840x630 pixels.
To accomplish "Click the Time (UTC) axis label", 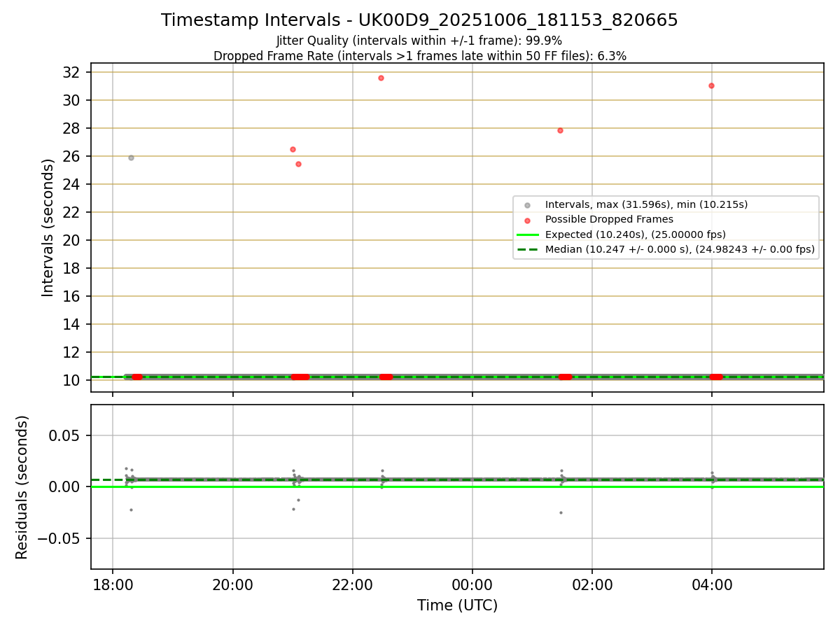I will tap(457, 605).
